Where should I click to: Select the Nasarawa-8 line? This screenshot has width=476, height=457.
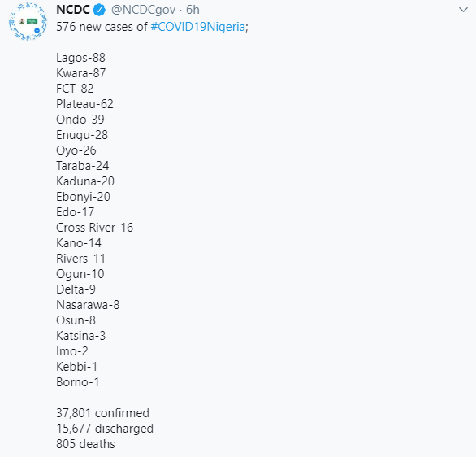click(88, 305)
